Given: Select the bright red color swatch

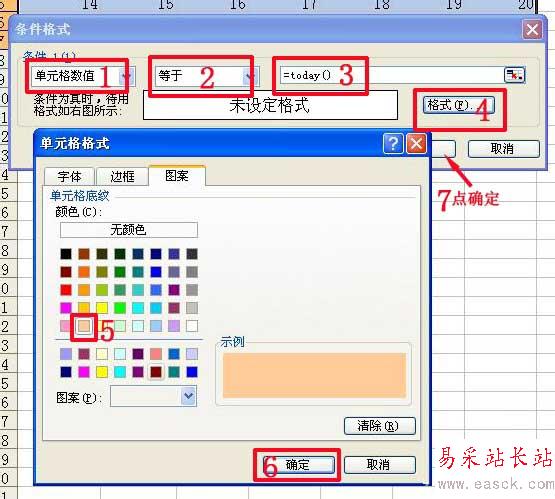Looking at the screenshot, I should [66, 290].
